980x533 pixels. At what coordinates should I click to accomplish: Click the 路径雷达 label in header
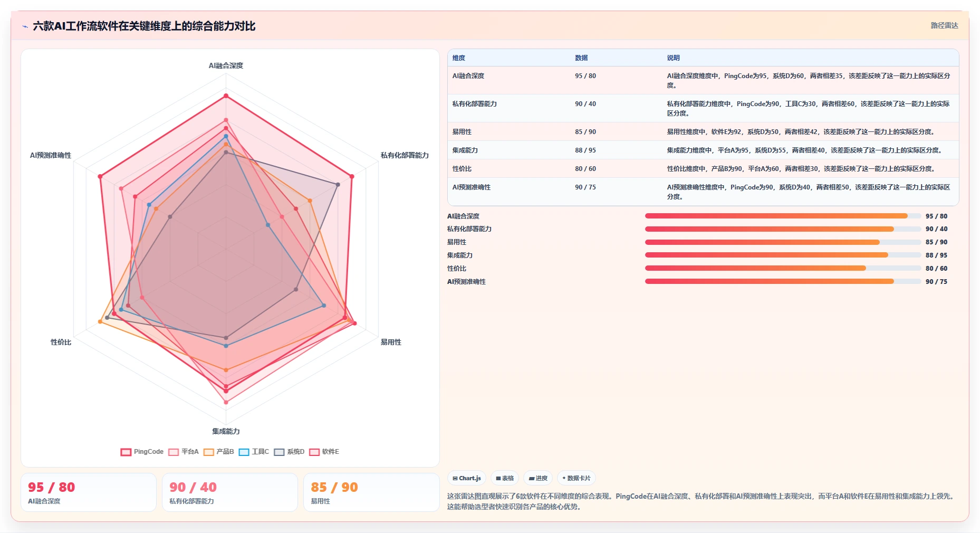pyautogui.click(x=944, y=25)
